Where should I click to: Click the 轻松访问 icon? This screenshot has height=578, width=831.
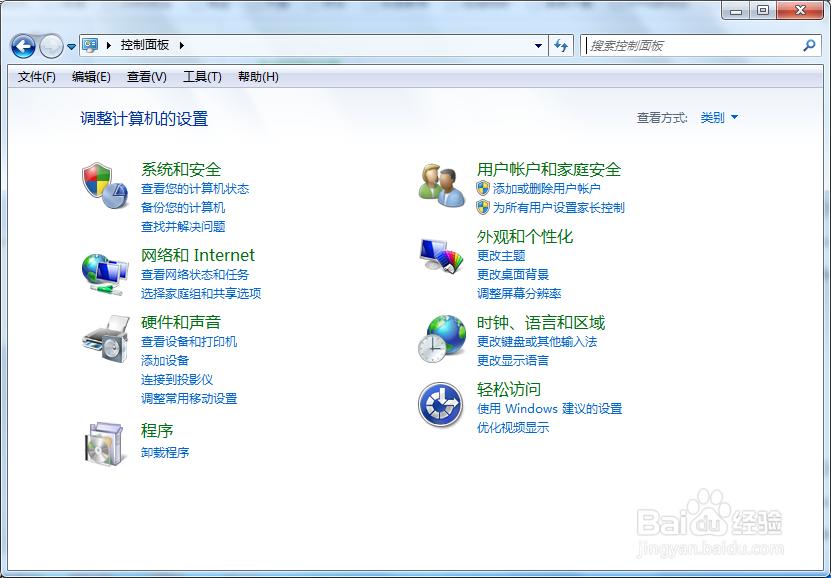(439, 405)
